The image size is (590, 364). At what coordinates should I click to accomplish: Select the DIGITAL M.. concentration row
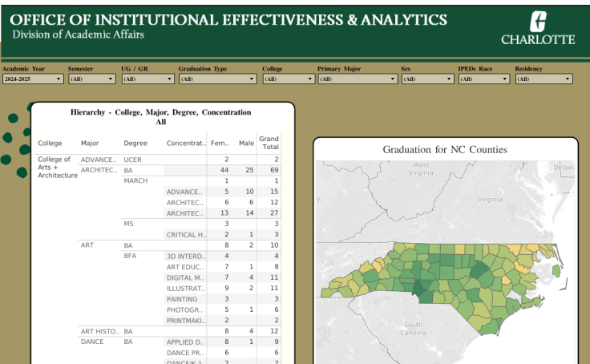(x=184, y=277)
